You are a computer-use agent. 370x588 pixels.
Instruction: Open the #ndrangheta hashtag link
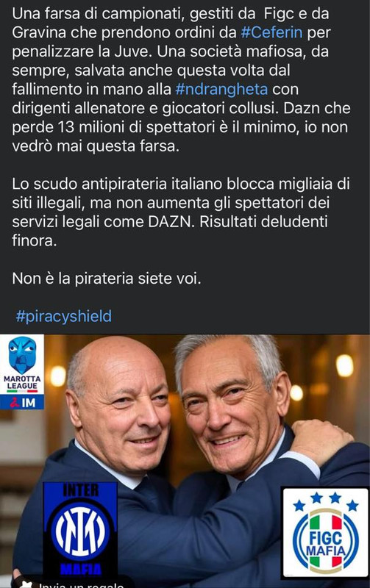pos(221,89)
